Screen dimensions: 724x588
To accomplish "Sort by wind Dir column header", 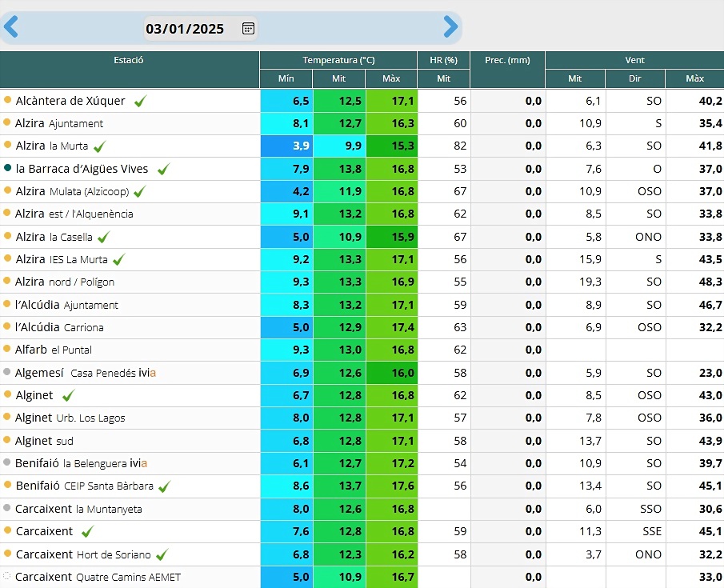I will (x=635, y=78).
